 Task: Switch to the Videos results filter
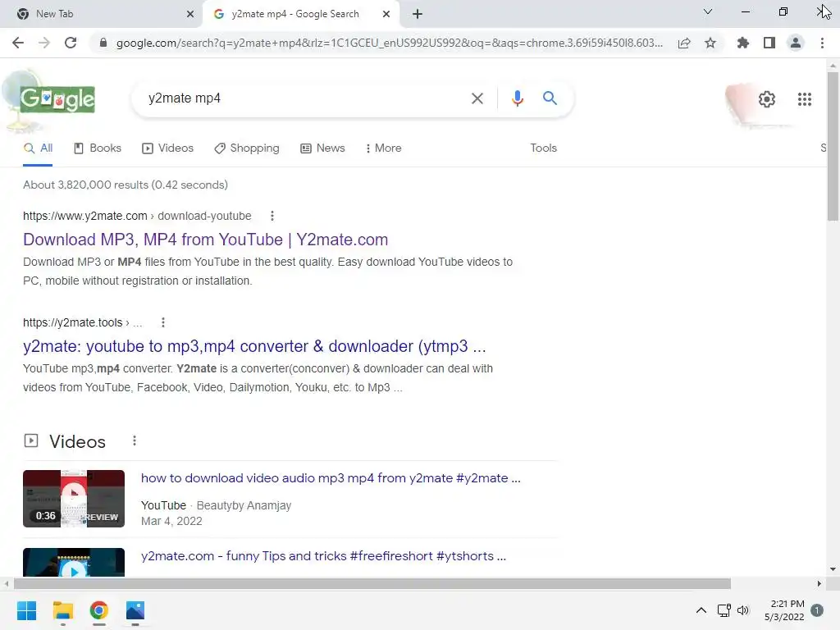pos(167,148)
